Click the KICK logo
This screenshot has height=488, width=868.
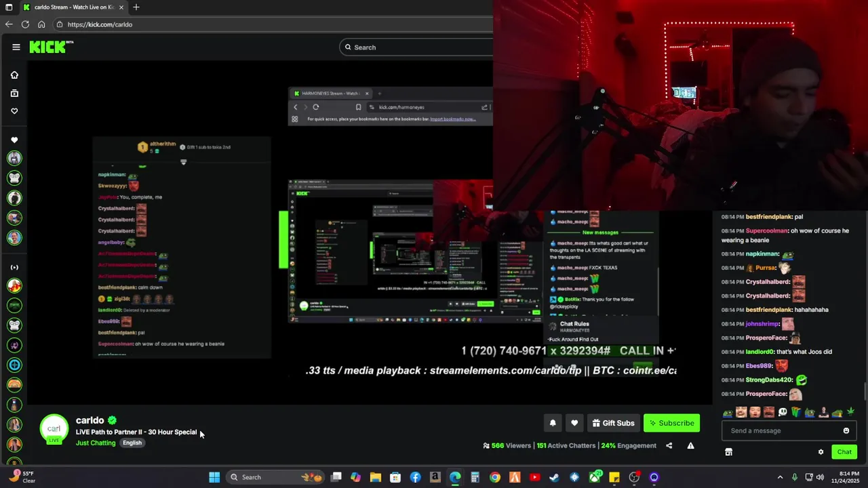[52, 47]
